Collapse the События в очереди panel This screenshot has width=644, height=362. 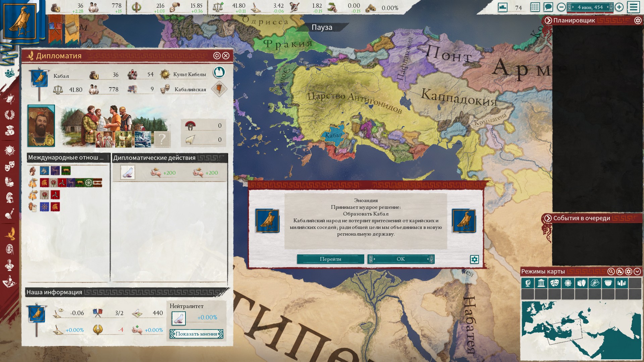[548, 218]
